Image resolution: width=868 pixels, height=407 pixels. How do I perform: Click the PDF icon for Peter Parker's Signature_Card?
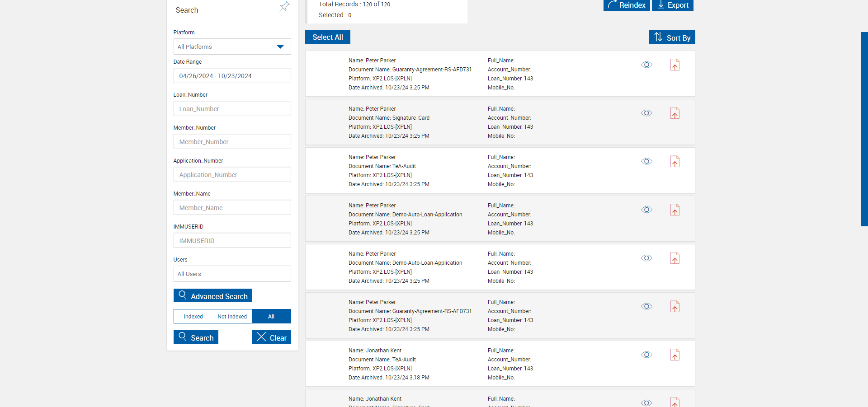click(675, 113)
